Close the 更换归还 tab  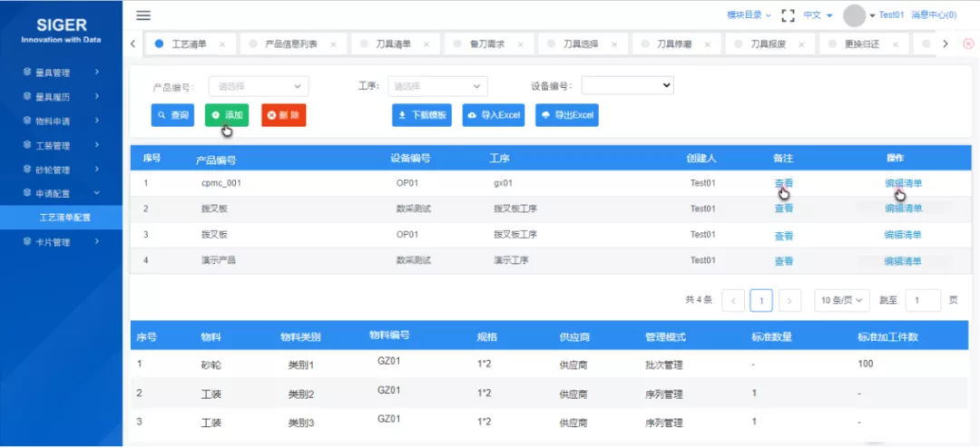pyautogui.click(x=896, y=44)
